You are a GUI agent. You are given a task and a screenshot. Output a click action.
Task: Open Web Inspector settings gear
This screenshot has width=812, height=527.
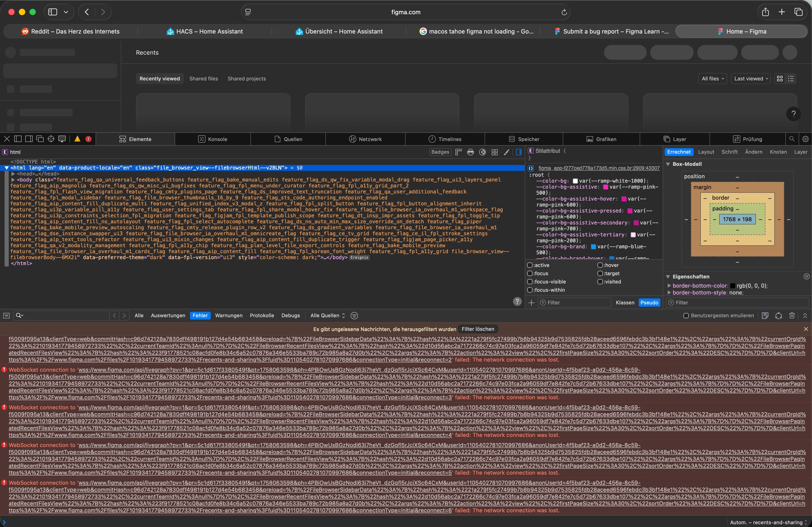point(805,139)
